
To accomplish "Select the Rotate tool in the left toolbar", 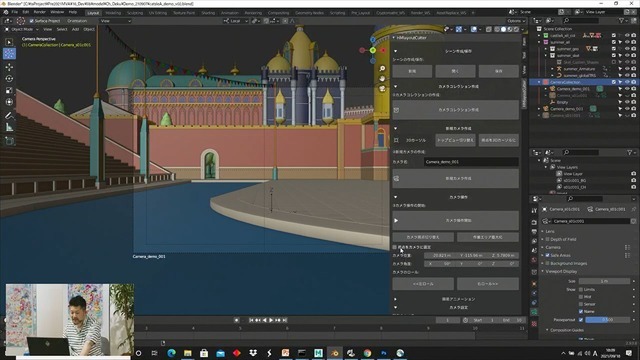I will (9, 78).
